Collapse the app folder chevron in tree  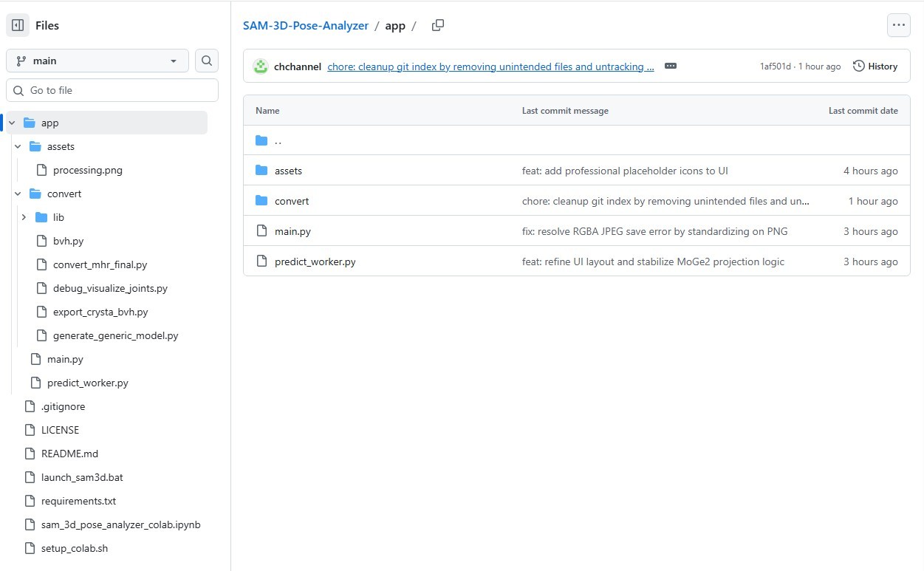tap(12, 123)
